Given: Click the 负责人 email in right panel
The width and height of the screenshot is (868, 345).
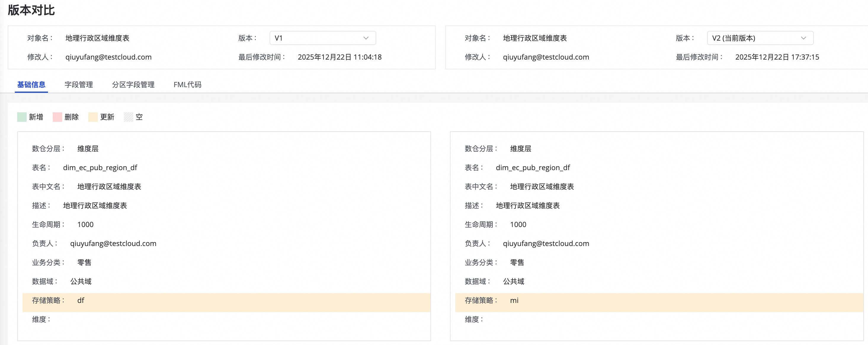Looking at the screenshot, I should 546,244.
